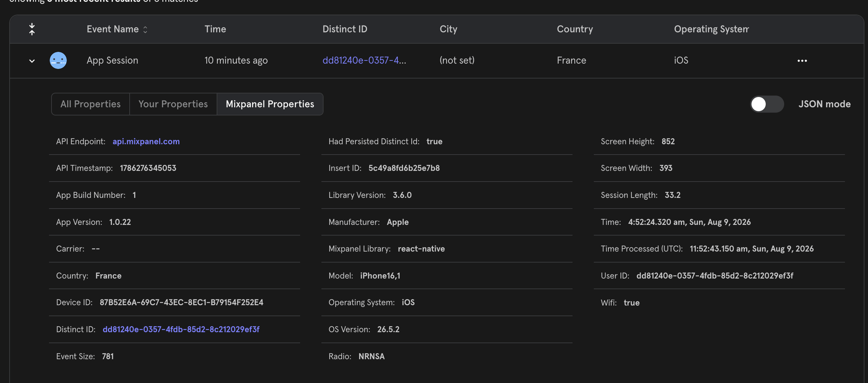
Task: Select Model value iPhone16,1
Action: pyautogui.click(x=380, y=276)
